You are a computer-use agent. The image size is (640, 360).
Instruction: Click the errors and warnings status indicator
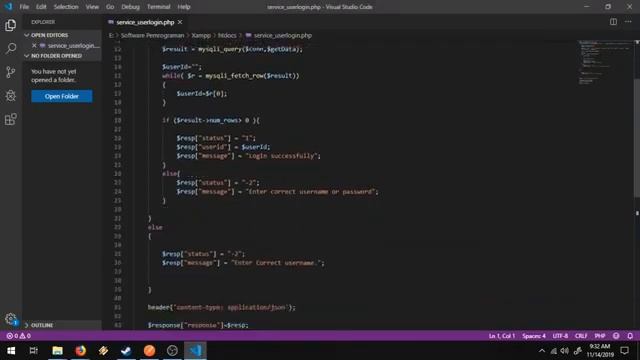pos(18,336)
